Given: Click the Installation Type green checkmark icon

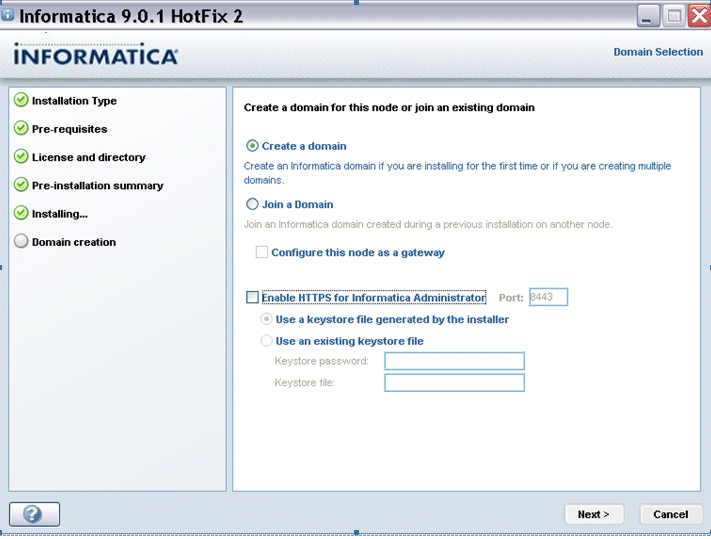Looking at the screenshot, I should pyautogui.click(x=21, y=100).
